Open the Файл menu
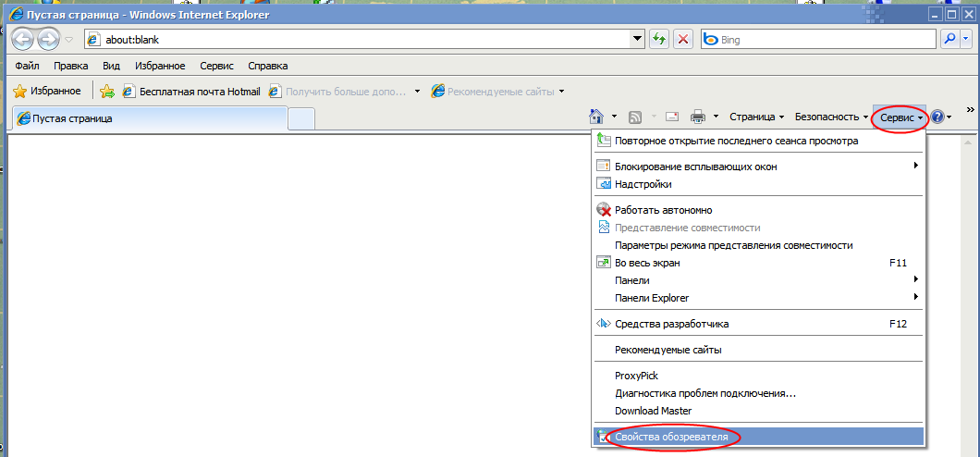 tap(27, 66)
